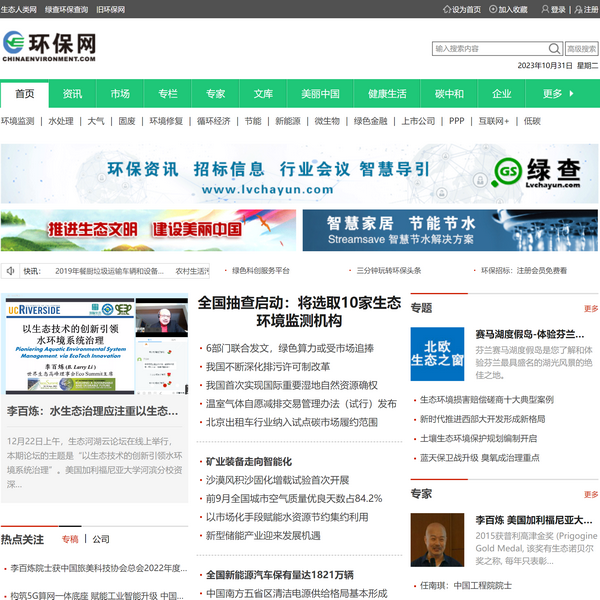
Task: Open the 碳中和 navigation menu item
Action: pyautogui.click(x=449, y=94)
